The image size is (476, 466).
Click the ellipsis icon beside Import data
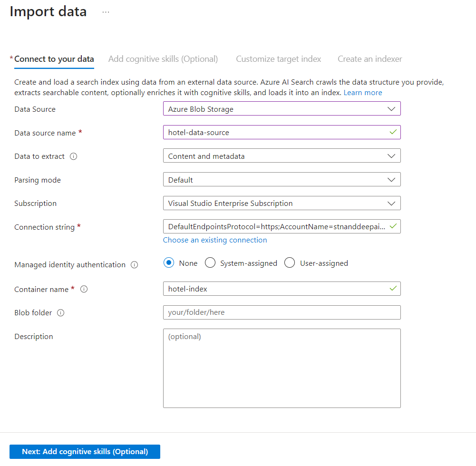(106, 12)
